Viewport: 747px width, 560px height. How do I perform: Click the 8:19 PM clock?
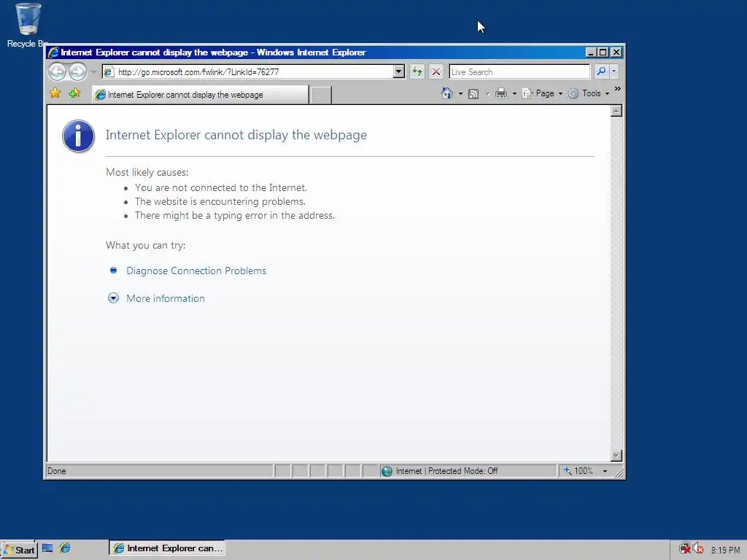(x=725, y=550)
